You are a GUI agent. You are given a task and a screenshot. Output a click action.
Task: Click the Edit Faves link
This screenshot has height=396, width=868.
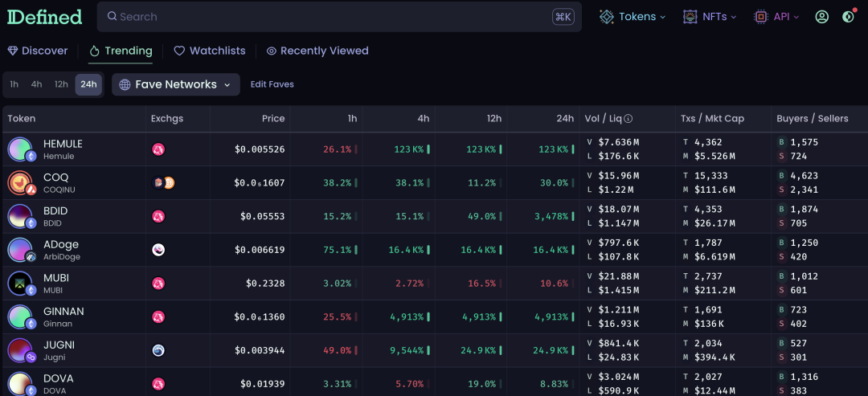click(272, 84)
